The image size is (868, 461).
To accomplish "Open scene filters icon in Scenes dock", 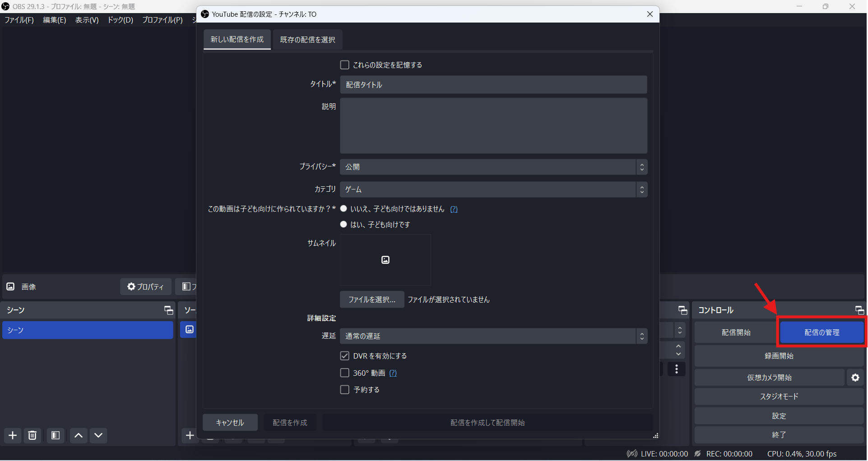I will (56, 435).
